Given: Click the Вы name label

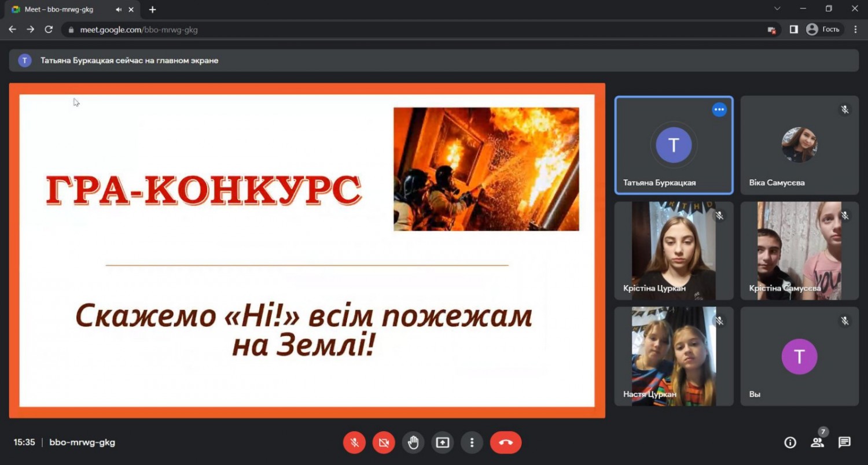Looking at the screenshot, I should pyautogui.click(x=755, y=394).
